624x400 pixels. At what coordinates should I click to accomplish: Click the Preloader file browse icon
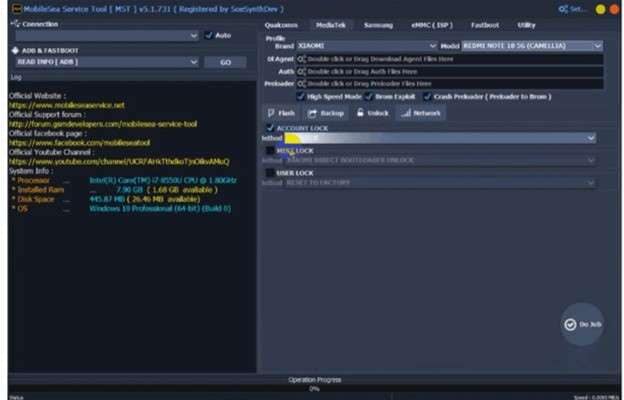point(301,84)
